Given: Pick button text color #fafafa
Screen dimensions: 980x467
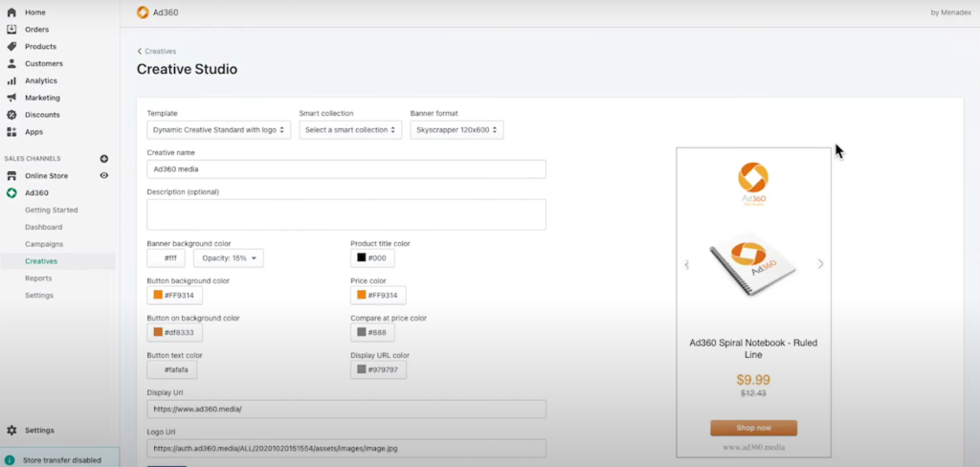Looking at the screenshot, I should (172, 370).
